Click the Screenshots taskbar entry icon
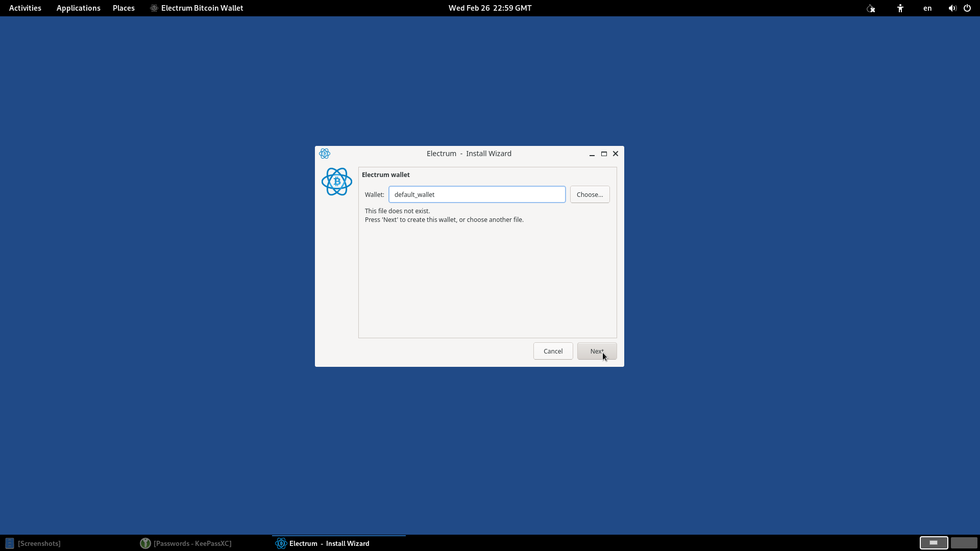This screenshot has width=980, height=551. 10,543
